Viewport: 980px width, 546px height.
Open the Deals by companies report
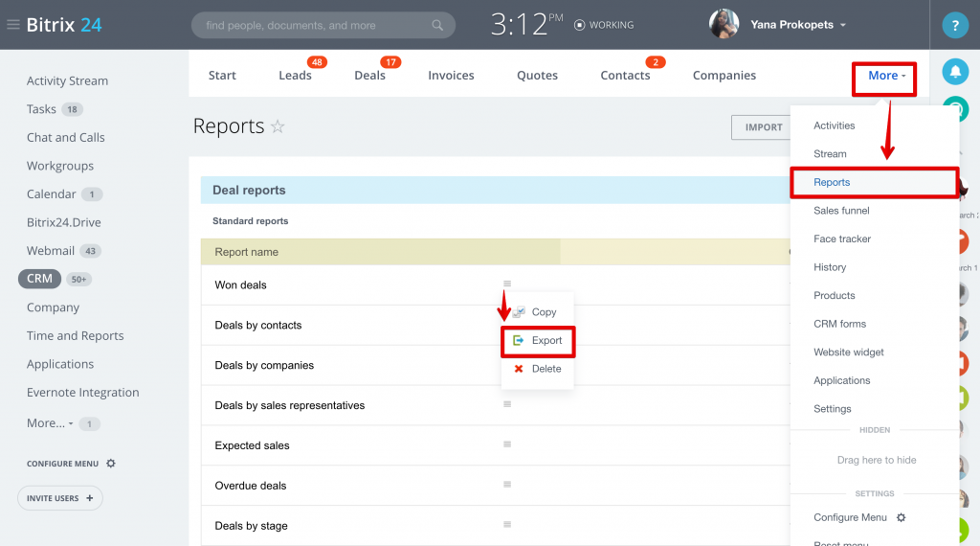tap(264, 365)
